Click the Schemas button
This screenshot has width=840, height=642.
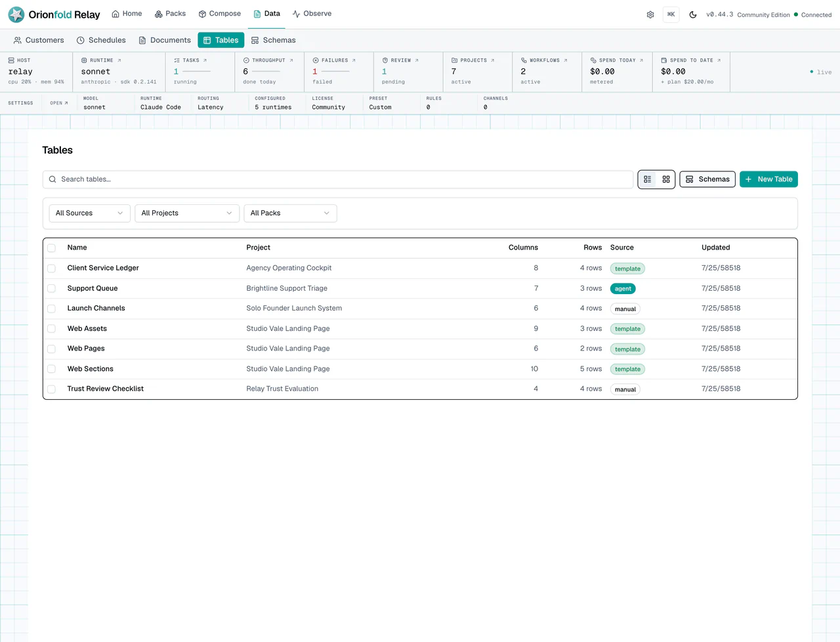pyautogui.click(x=707, y=179)
